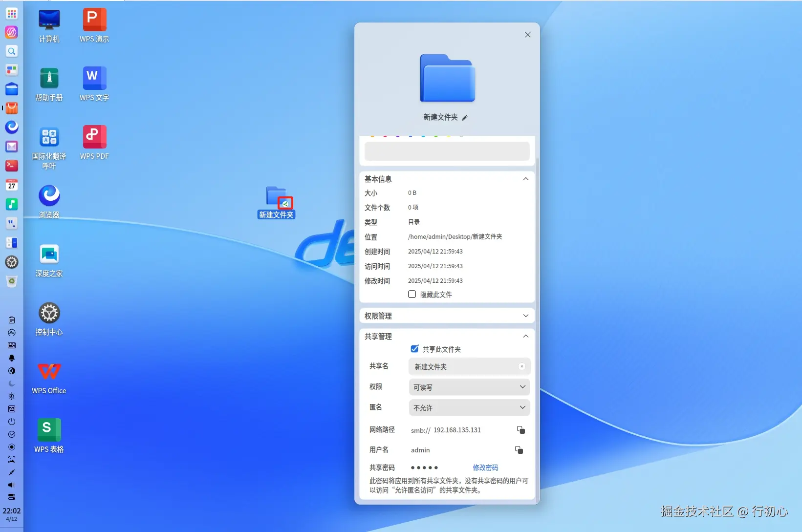Viewport: 802px width, 532px height.
Task: Select the 控制中心 desktop icon
Action: pyautogui.click(x=49, y=319)
